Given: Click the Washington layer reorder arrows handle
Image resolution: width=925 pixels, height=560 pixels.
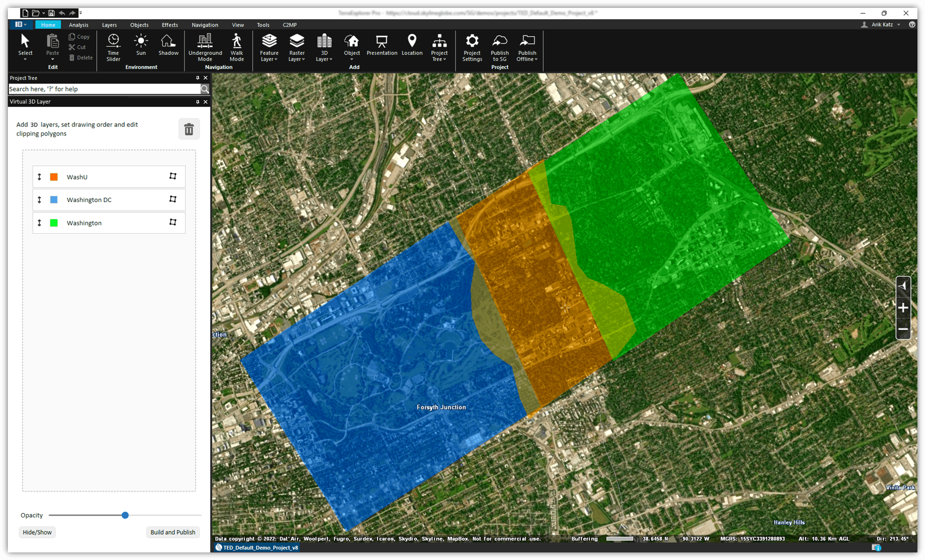Looking at the screenshot, I should [39, 223].
